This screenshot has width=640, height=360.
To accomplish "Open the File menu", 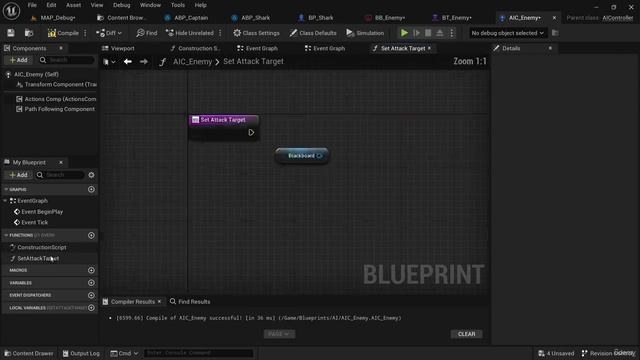I will [32, 5].
